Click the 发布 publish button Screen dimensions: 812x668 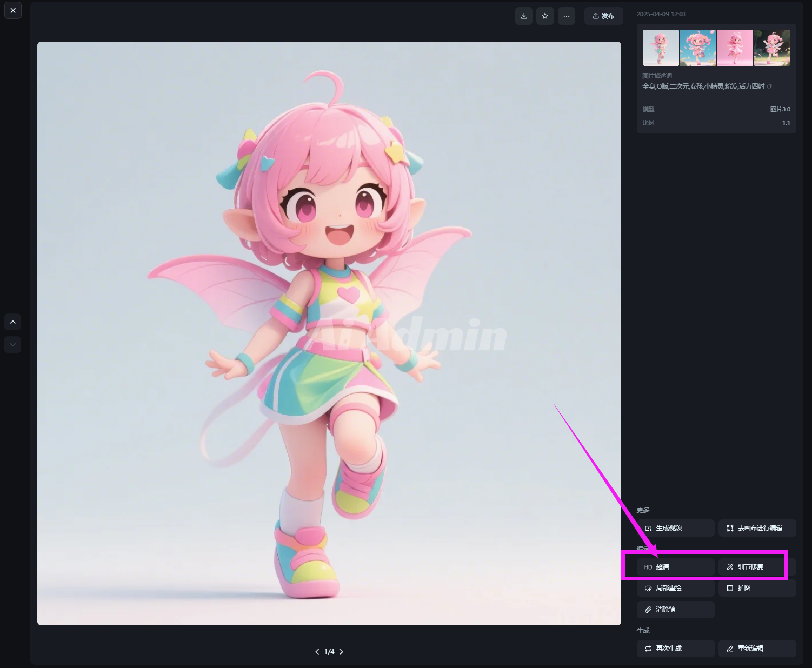click(x=603, y=16)
